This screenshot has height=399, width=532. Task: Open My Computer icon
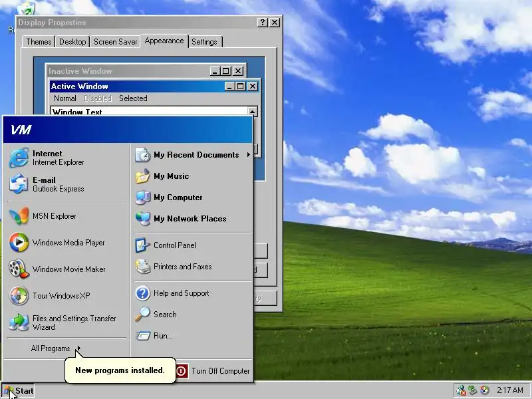(x=143, y=198)
